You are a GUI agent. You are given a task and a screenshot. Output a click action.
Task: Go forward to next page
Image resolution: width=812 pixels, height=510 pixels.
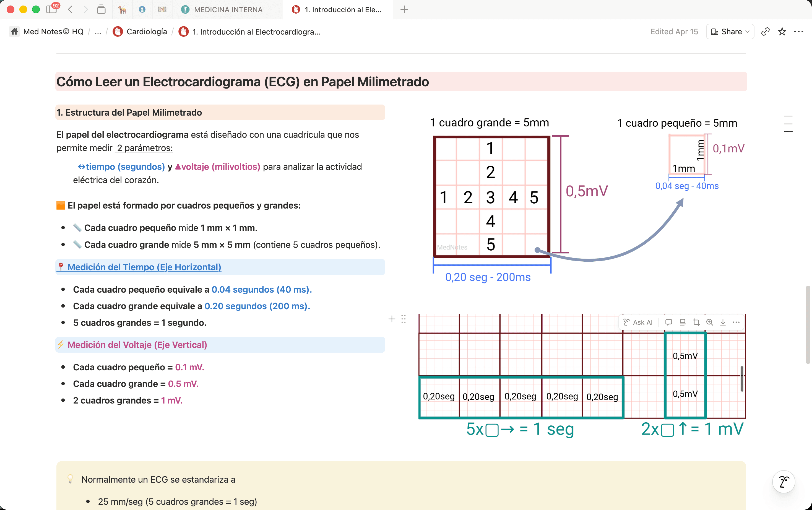pos(86,9)
